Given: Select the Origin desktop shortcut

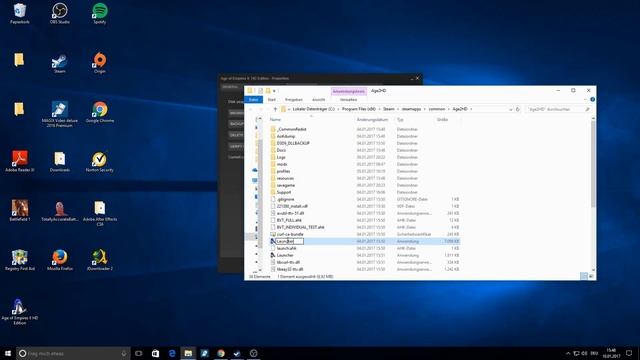Looking at the screenshot, I should click(100, 63).
